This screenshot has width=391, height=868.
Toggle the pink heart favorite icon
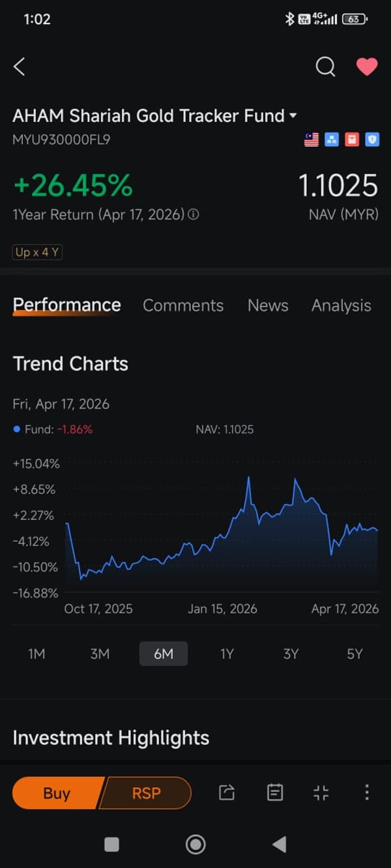coord(367,66)
